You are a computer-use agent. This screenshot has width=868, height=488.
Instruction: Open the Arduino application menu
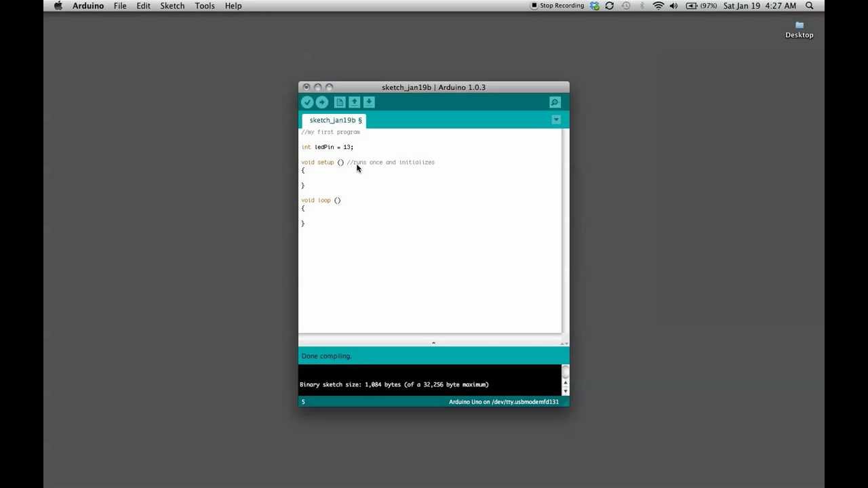click(88, 5)
